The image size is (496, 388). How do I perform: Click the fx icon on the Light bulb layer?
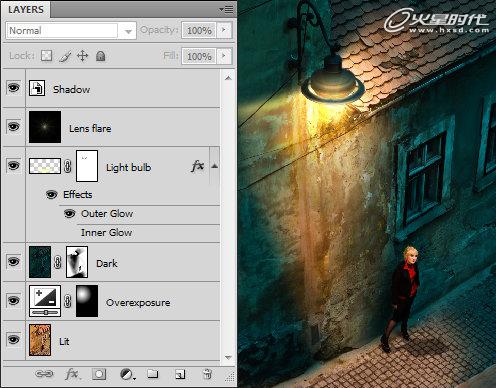click(197, 166)
